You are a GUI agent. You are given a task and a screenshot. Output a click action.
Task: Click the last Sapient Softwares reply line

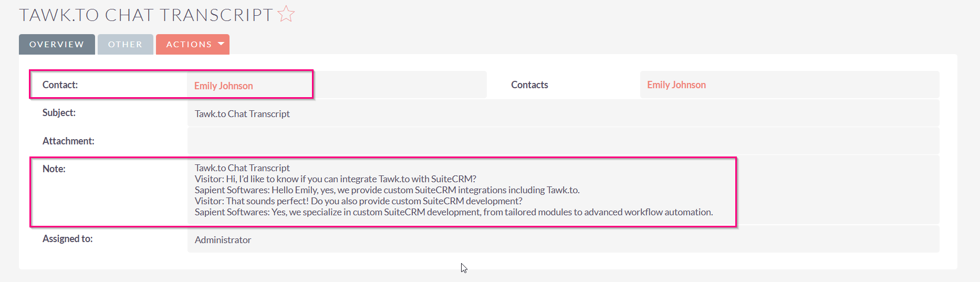pyautogui.click(x=453, y=212)
